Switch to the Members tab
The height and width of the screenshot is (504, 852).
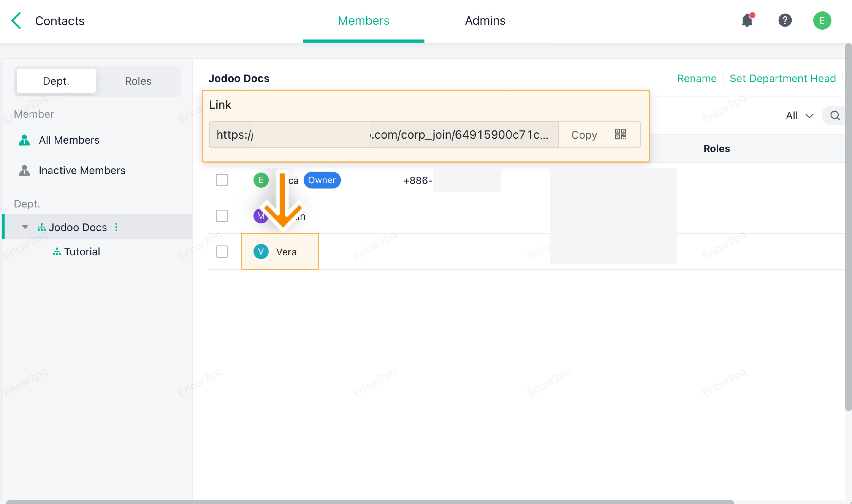click(363, 21)
